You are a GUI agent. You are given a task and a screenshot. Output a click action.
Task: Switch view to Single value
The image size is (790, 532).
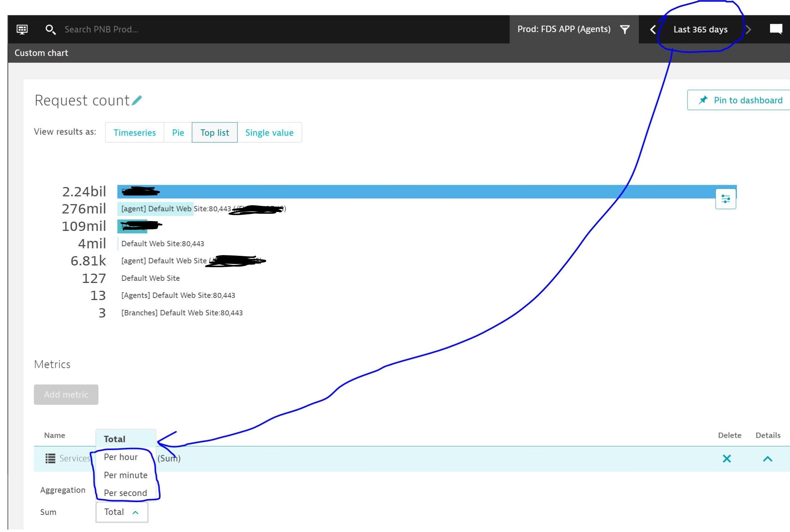coord(269,133)
